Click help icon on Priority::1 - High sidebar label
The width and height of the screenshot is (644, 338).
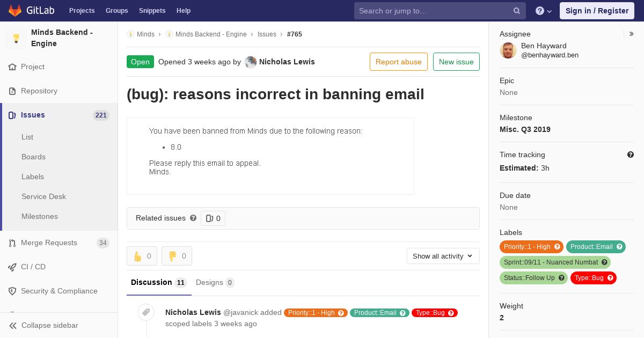pos(557,247)
